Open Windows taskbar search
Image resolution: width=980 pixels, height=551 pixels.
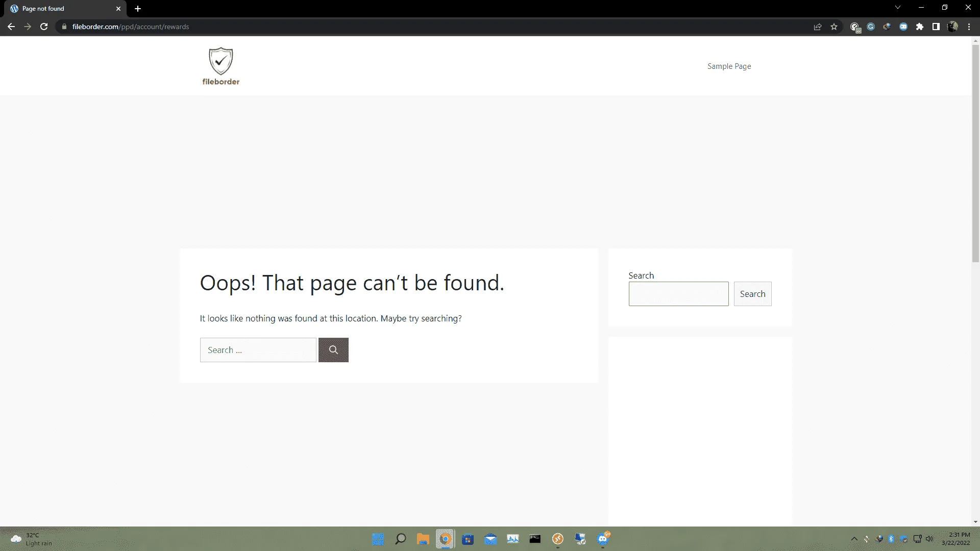point(401,539)
